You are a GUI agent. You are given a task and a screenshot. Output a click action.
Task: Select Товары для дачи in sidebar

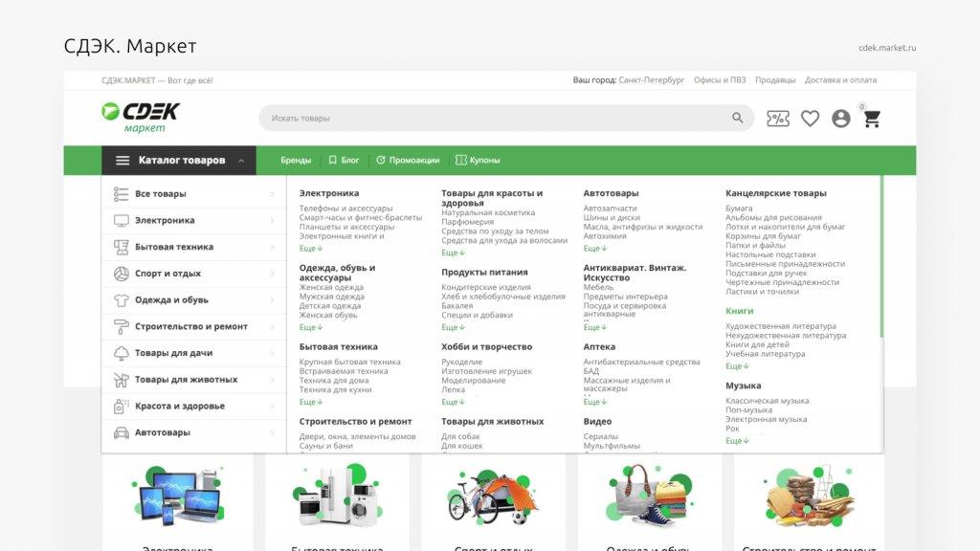193,353
